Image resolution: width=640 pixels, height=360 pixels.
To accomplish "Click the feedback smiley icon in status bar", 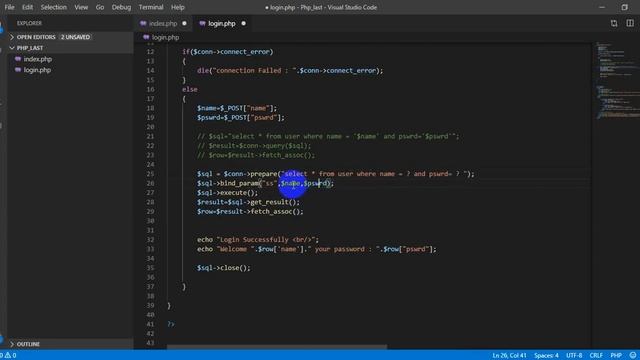I will click(633, 356).
